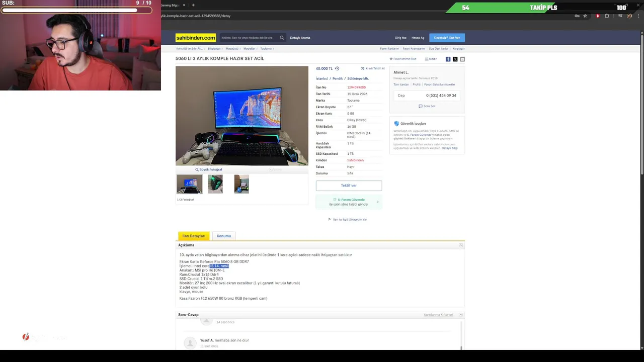Click breadcrumb Toplama
The image size is (644, 362).
(x=266, y=49)
